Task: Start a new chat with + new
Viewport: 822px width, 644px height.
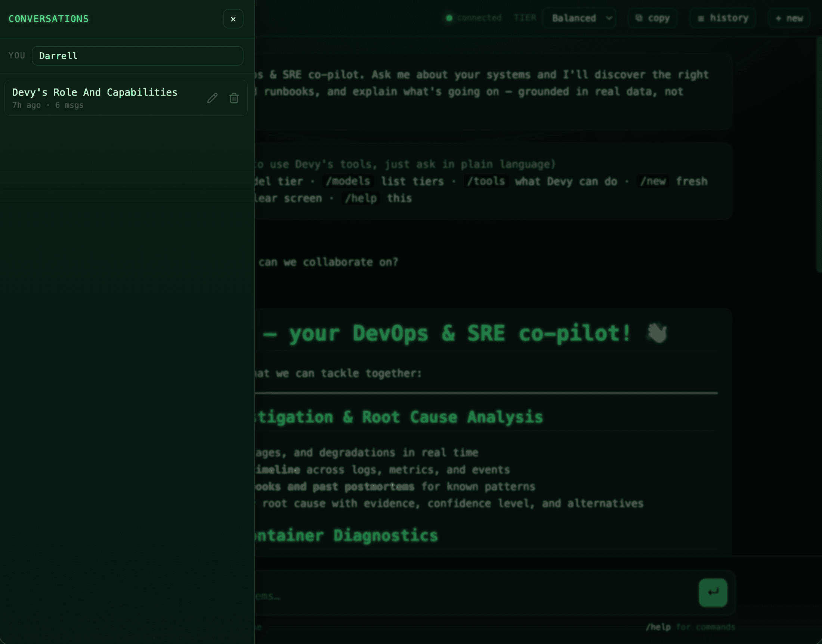Action: tap(789, 18)
